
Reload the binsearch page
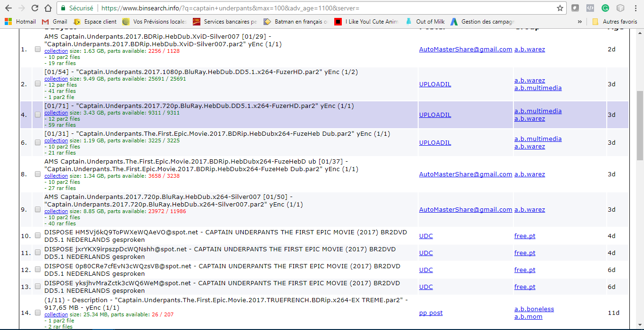point(35,8)
